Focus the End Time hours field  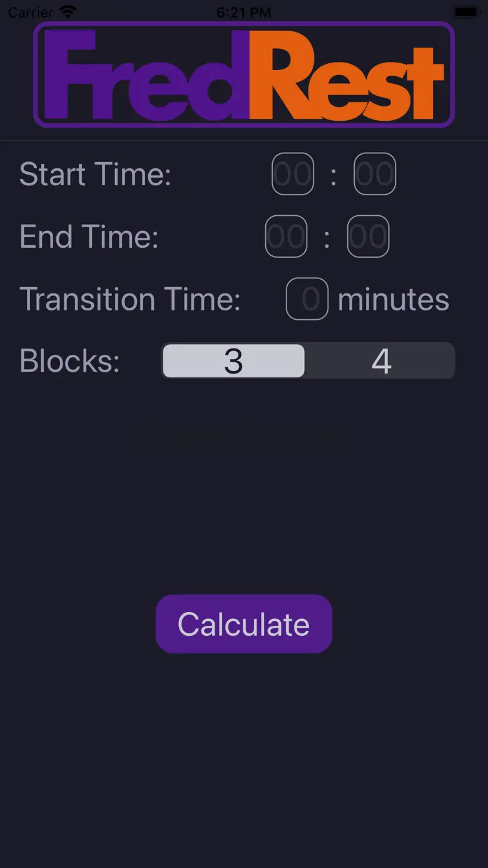[x=286, y=237]
